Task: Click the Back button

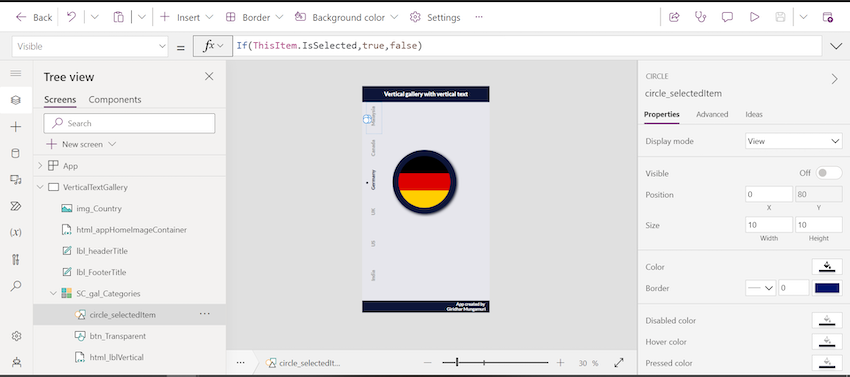Action: (x=34, y=17)
